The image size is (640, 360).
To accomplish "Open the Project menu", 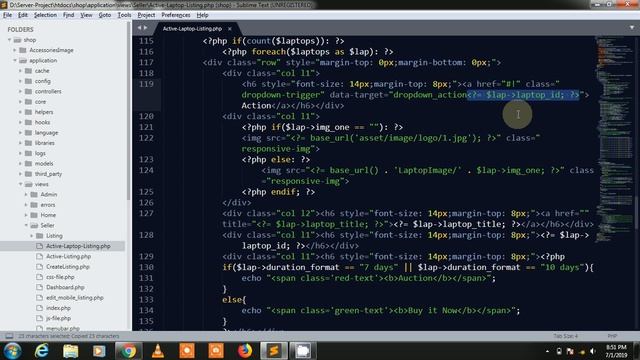I will coord(146,15).
